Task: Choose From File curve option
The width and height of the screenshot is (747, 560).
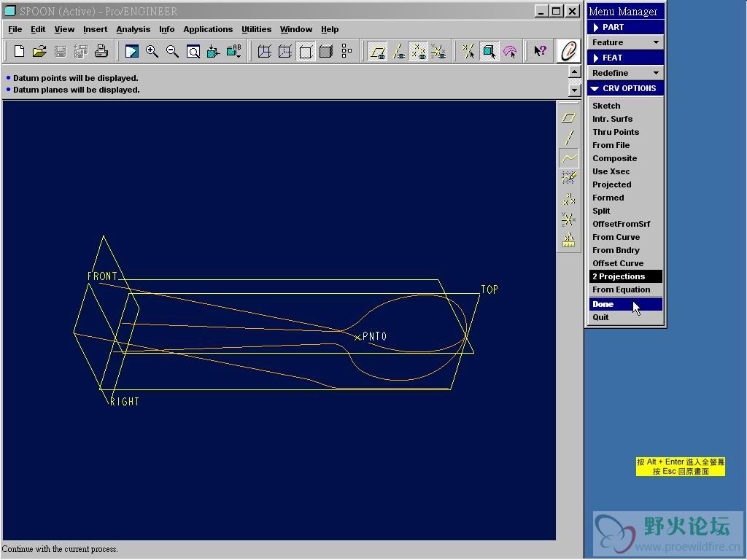Action: [625, 145]
